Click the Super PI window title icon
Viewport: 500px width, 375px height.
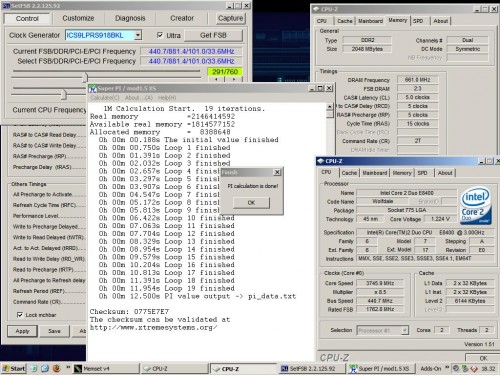pyautogui.click(x=92, y=88)
